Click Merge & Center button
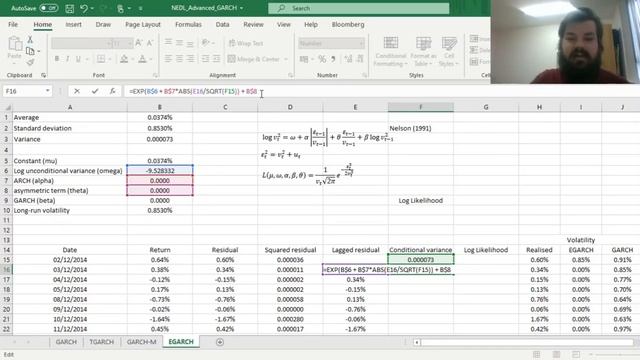Image resolution: width=640 pixels, height=360 pixels. pos(253,59)
